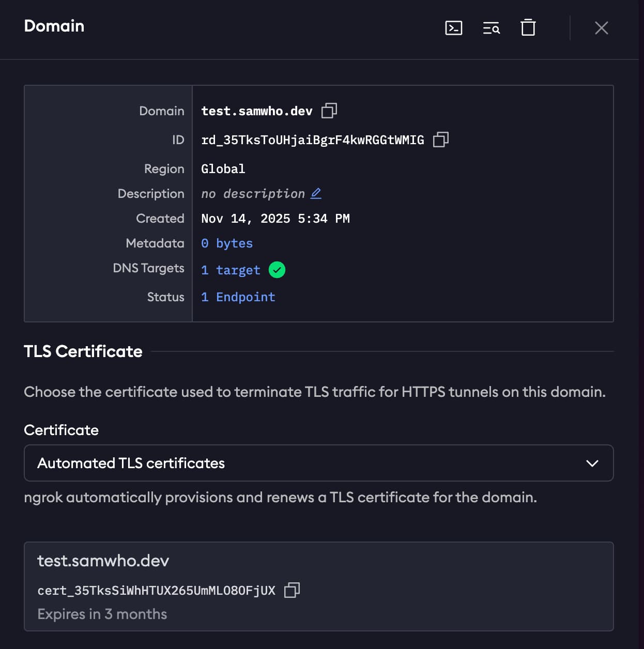
Task: Copy the domain name test.samwho.dev
Action: [x=330, y=110]
